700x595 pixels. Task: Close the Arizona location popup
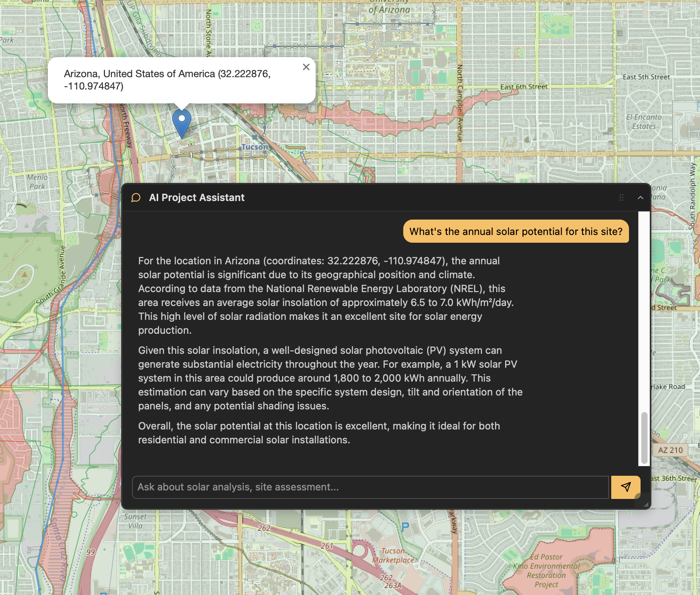click(306, 67)
